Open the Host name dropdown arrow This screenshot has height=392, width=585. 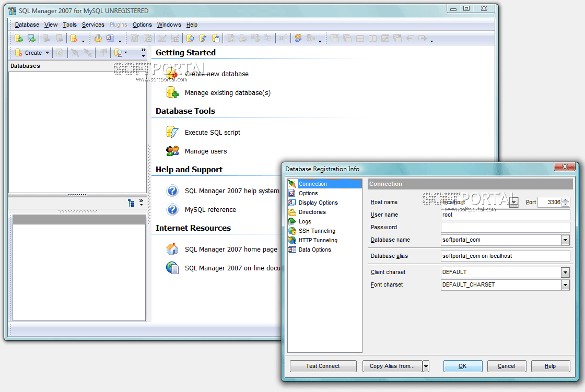(514, 202)
